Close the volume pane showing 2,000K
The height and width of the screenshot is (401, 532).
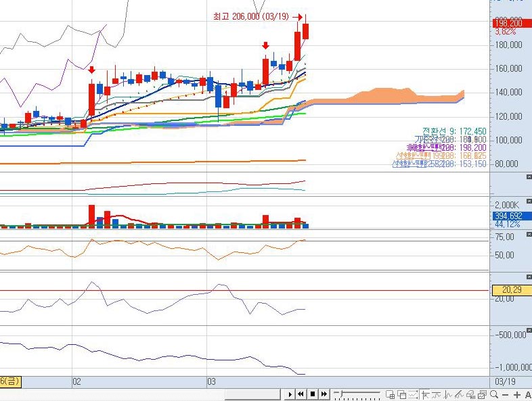529,202
